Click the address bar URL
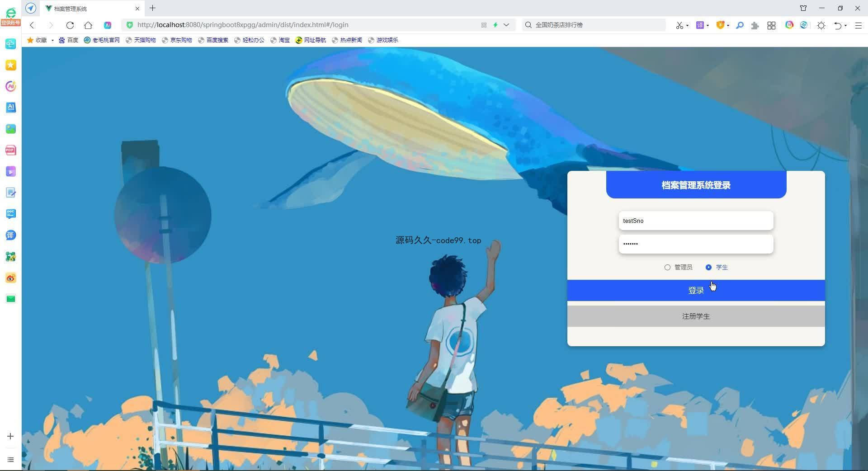Image resolution: width=868 pixels, height=471 pixels. pyautogui.click(x=243, y=25)
